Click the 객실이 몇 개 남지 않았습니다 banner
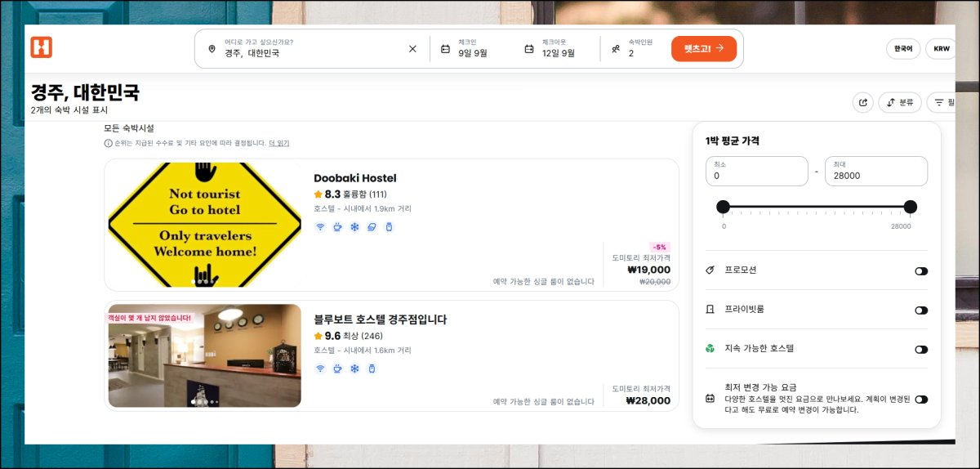Screen dimensions: 980x469 click(x=149, y=317)
